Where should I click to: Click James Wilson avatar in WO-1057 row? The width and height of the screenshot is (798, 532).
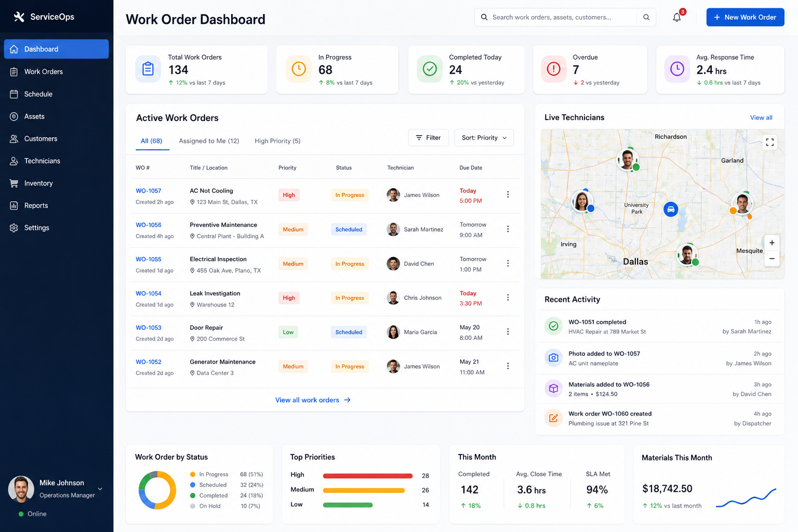tap(393, 195)
